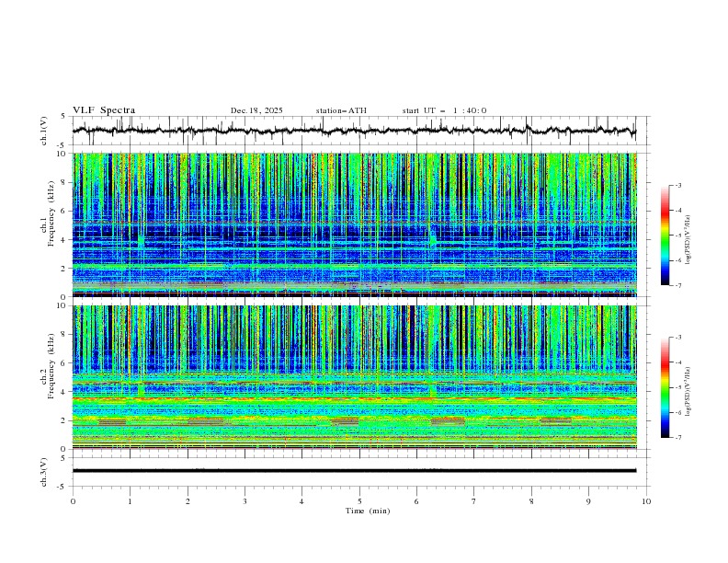Viewport: 728px width, 563px height.
Task: Click the ch.1 PSD color bar
Action: 665,236
